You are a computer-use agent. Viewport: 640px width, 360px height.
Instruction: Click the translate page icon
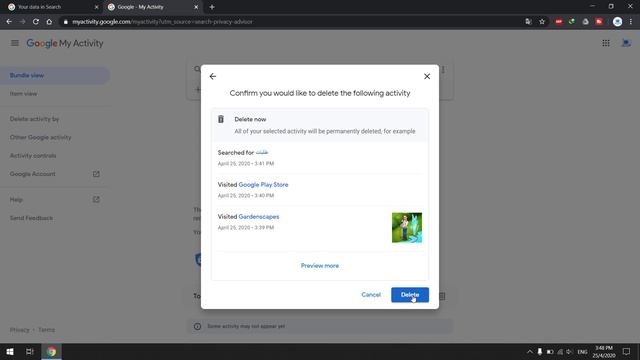coord(529,22)
